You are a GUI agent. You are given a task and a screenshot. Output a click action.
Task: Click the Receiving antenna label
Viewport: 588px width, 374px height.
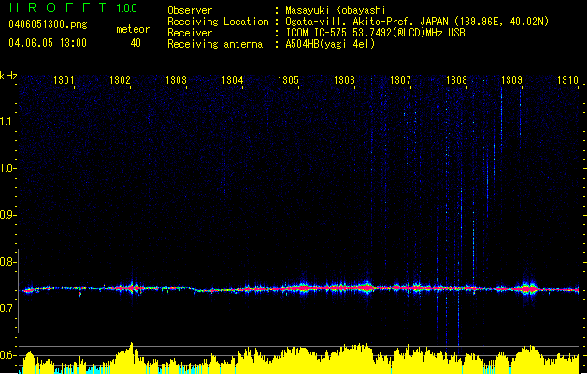tap(215, 44)
